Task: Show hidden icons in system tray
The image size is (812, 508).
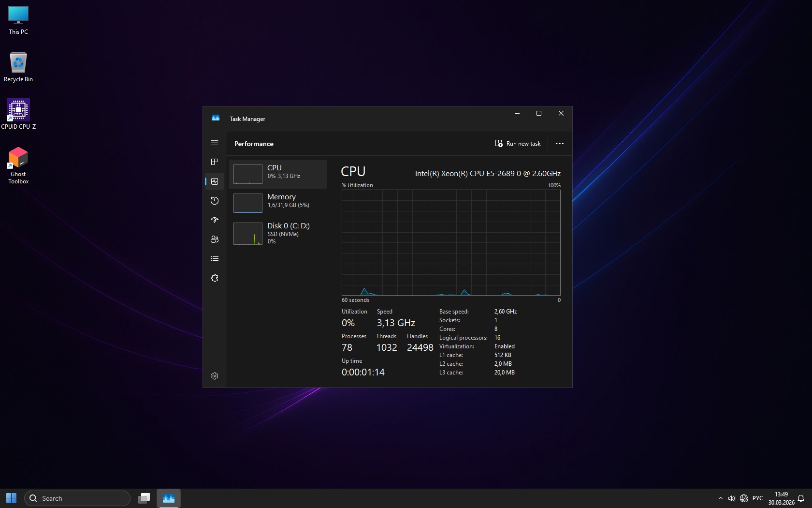Action: 720,498
